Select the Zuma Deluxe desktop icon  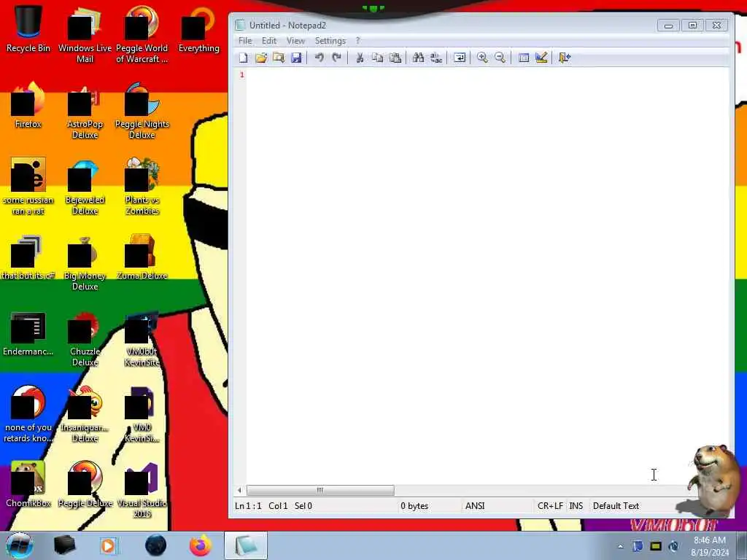142,257
